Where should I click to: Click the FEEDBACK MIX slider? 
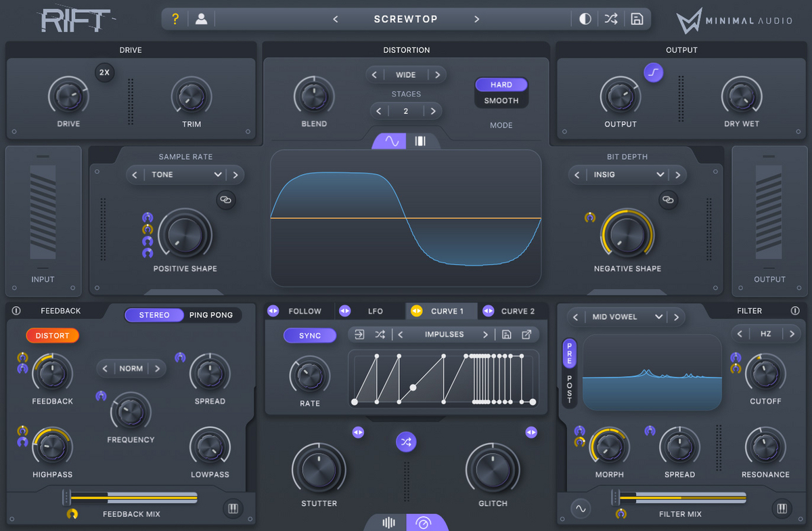tap(130, 498)
